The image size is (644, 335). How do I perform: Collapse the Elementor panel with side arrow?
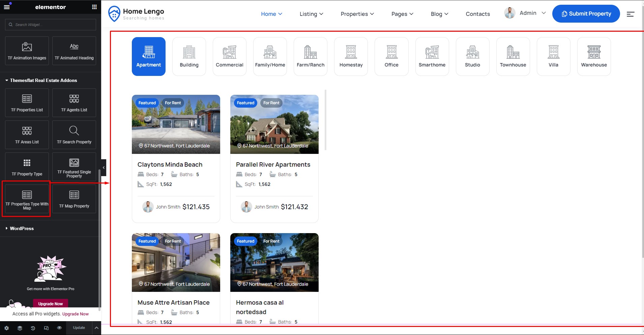click(104, 168)
